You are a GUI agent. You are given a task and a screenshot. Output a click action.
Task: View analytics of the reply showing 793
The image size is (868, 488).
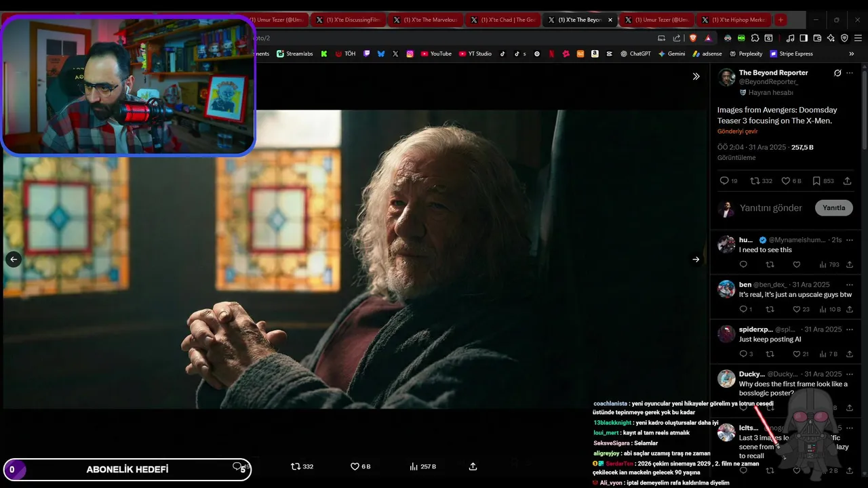point(829,264)
